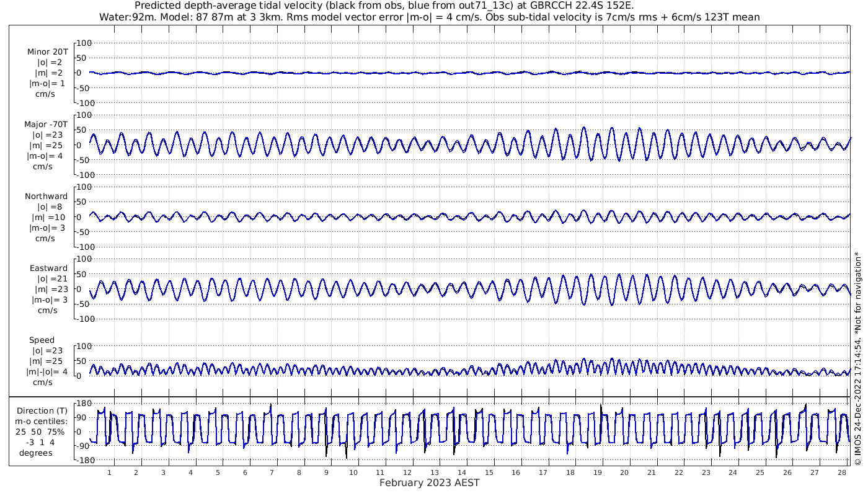This screenshot has height=496, width=868.
Task: Click day '23' on the date axis
Action: (x=706, y=472)
